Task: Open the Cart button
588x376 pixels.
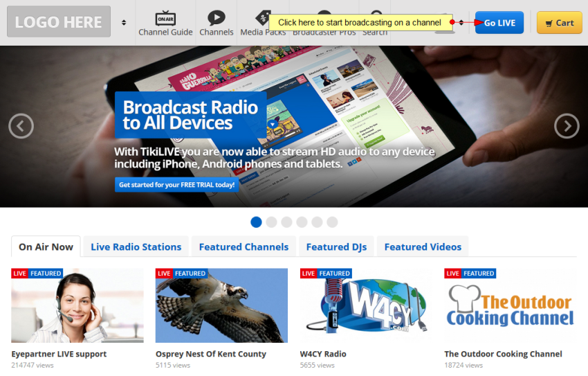Action: [559, 23]
